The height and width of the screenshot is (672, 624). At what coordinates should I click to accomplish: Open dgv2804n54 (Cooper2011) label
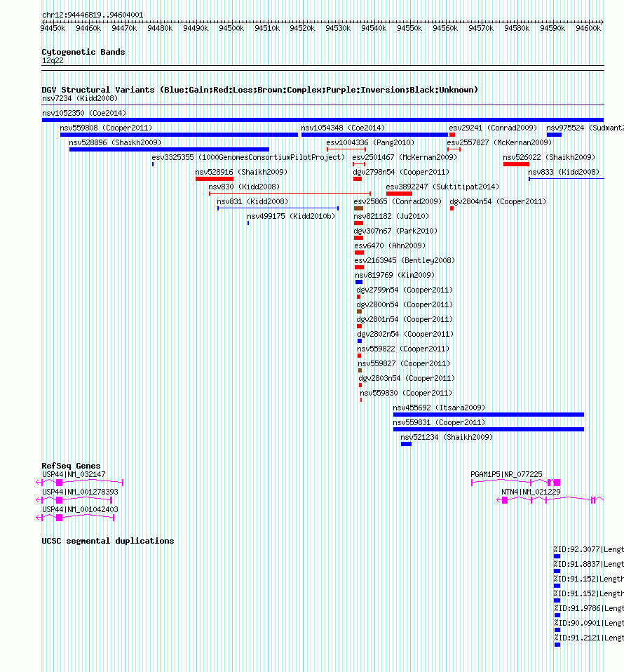498,201
